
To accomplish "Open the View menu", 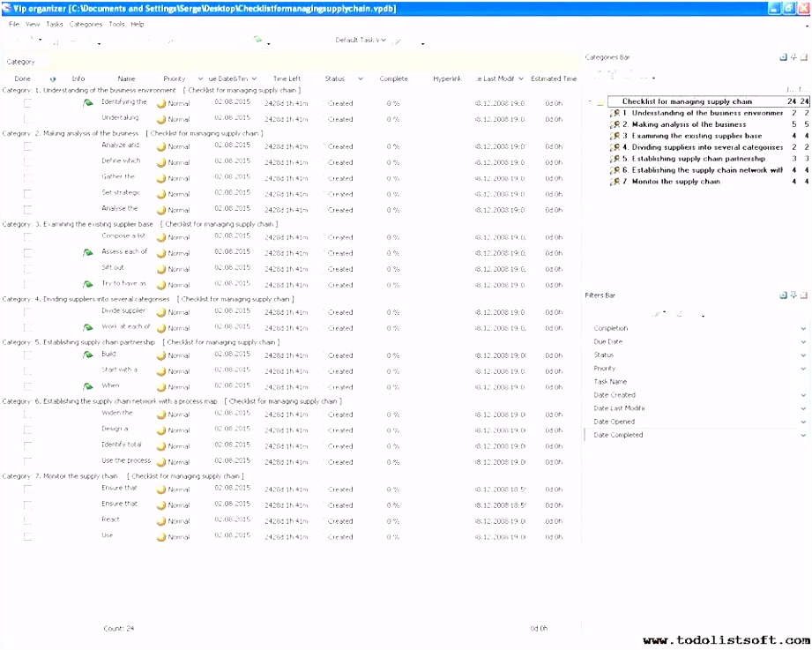I will 33,25.
